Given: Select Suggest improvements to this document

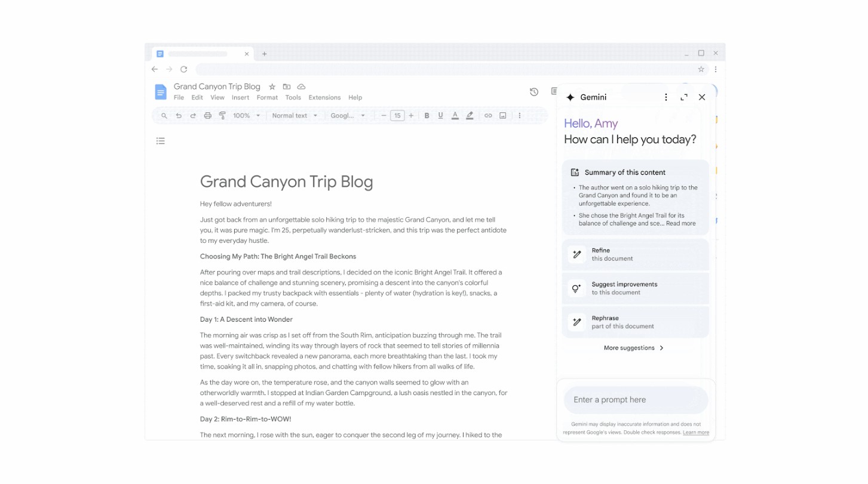Looking at the screenshot, I should pos(636,288).
